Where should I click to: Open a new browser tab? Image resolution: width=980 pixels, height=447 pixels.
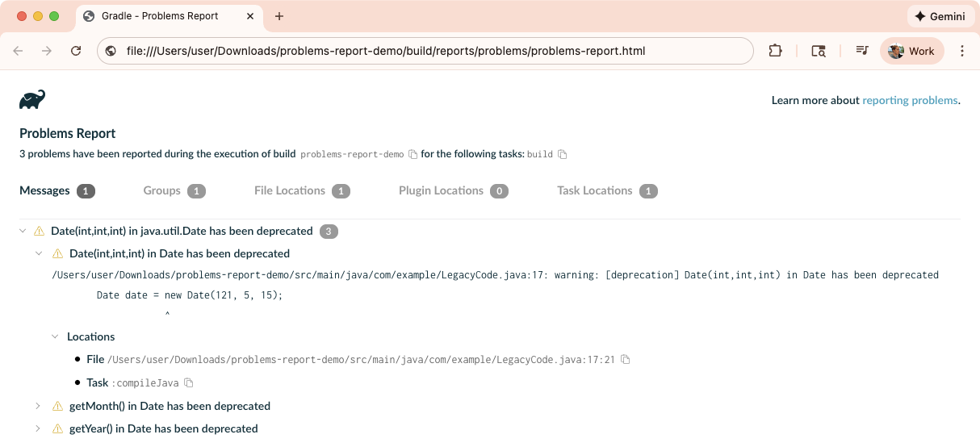279,16
